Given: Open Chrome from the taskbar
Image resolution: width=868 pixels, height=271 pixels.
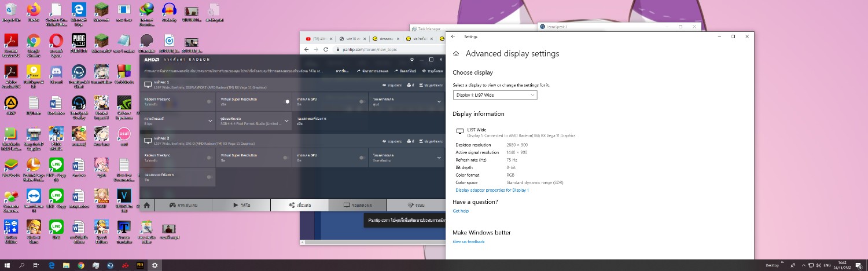Looking at the screenshot, I should point(81,265).
